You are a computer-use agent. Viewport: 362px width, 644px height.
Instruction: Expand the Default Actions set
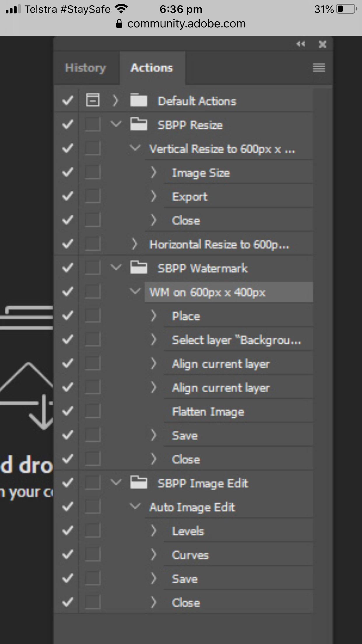point(115,101)
